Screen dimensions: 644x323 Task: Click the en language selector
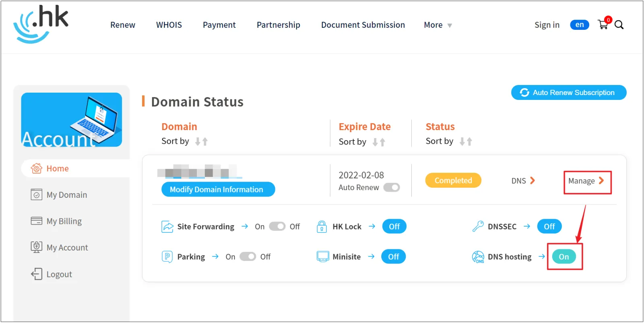pos(579,25)
